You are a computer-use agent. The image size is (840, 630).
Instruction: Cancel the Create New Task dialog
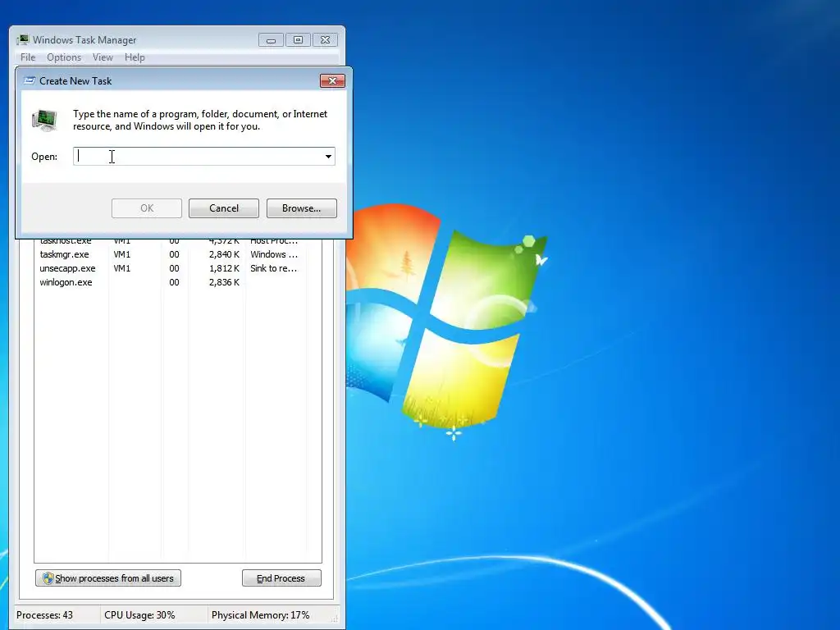[x=224, y=208]
